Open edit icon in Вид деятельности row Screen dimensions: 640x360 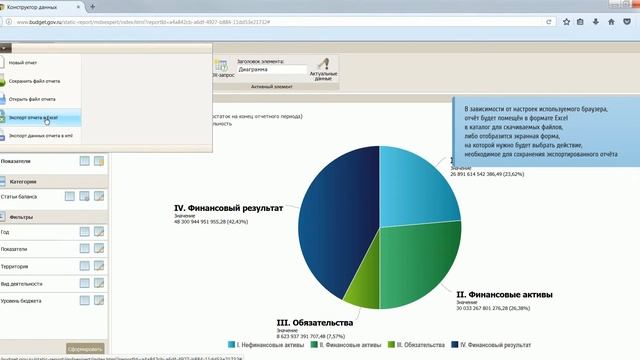(99, 283)
